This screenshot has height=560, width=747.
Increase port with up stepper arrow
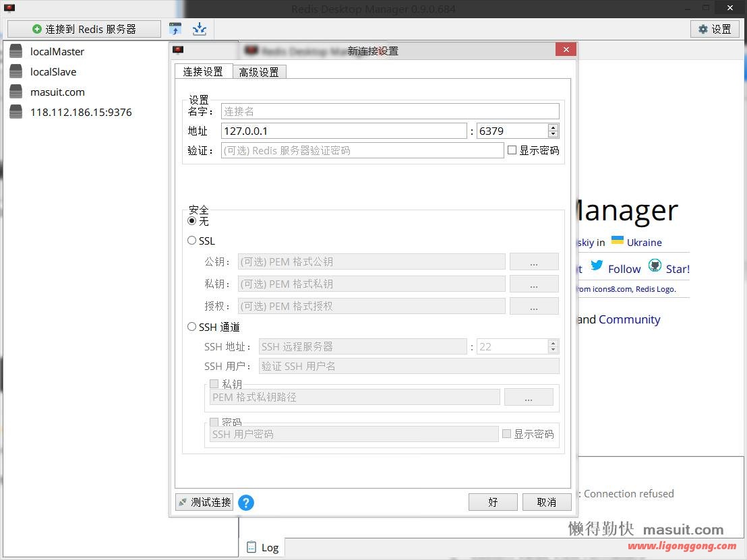click(x=553, y=127)
